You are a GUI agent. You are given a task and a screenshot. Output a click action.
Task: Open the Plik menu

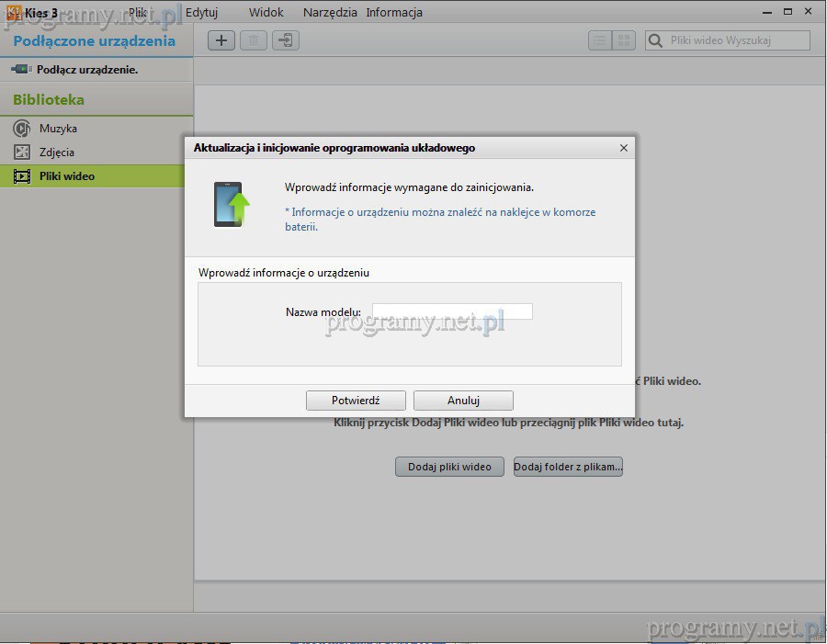(x=138, y=13)
